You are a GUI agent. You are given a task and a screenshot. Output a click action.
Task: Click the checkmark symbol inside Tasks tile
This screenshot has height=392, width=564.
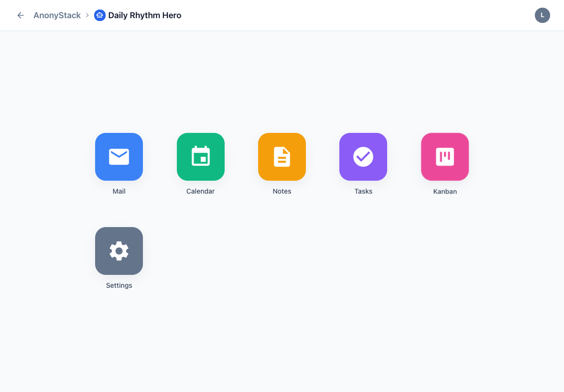[363, 157]
